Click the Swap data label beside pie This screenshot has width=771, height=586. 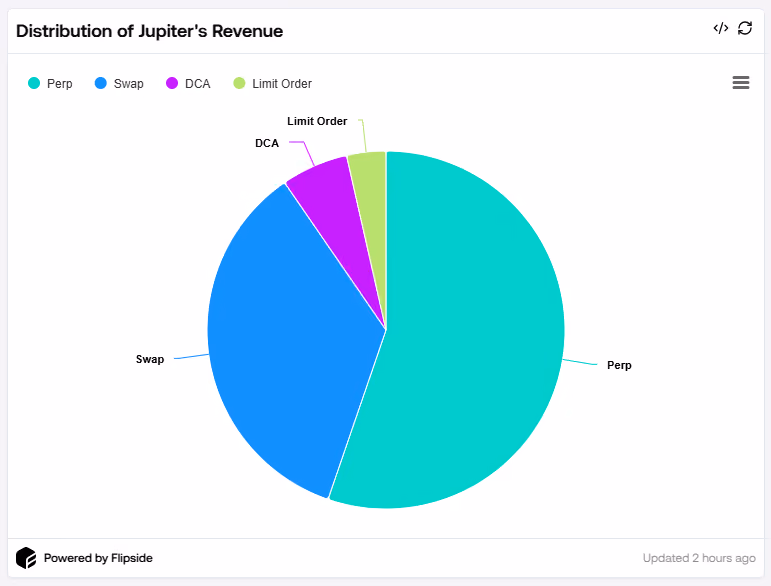pyautogui.click(x=150, y=359)
